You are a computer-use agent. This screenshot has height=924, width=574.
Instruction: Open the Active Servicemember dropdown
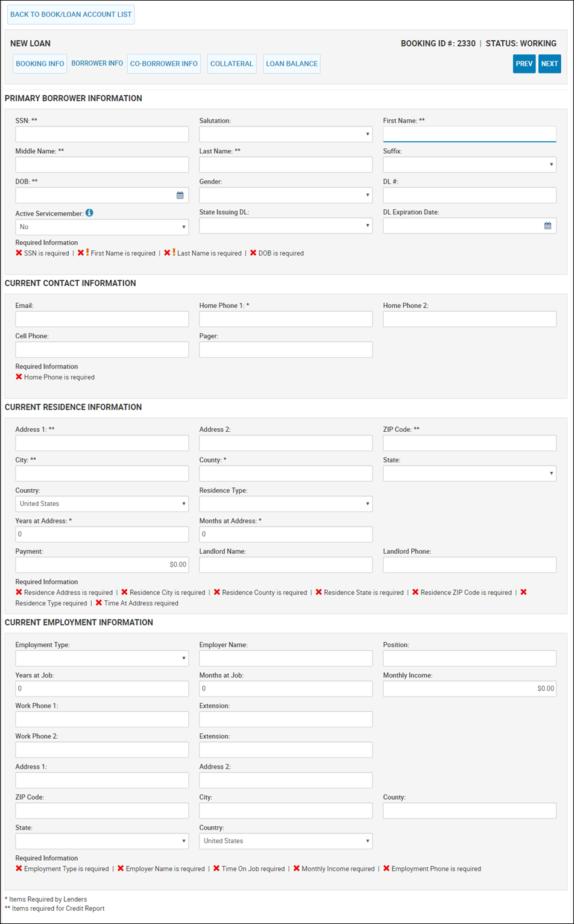[102, 227]
